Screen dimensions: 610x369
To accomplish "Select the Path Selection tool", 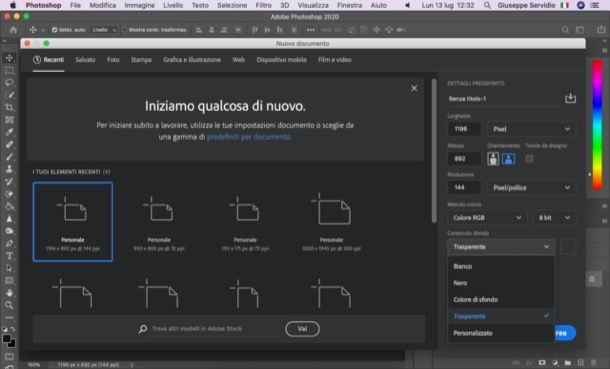I will click(9, 268).
